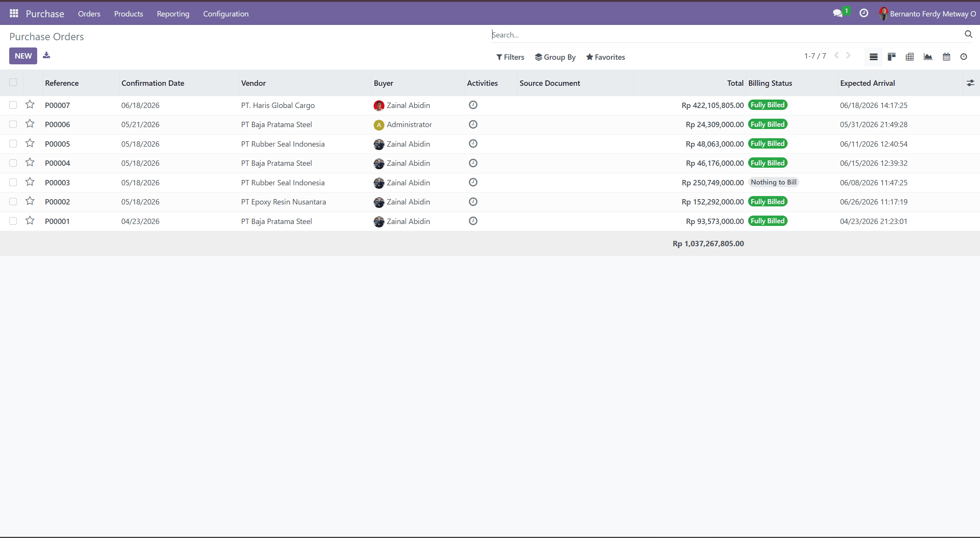The image size is (980, 538).
Task: Switch to activity view
Action: point(964,57)
